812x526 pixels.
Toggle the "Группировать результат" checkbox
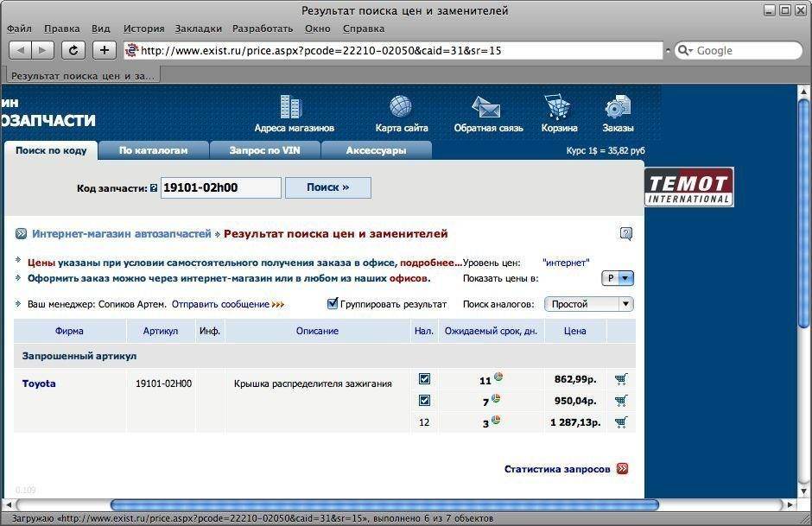click(333, 304)
